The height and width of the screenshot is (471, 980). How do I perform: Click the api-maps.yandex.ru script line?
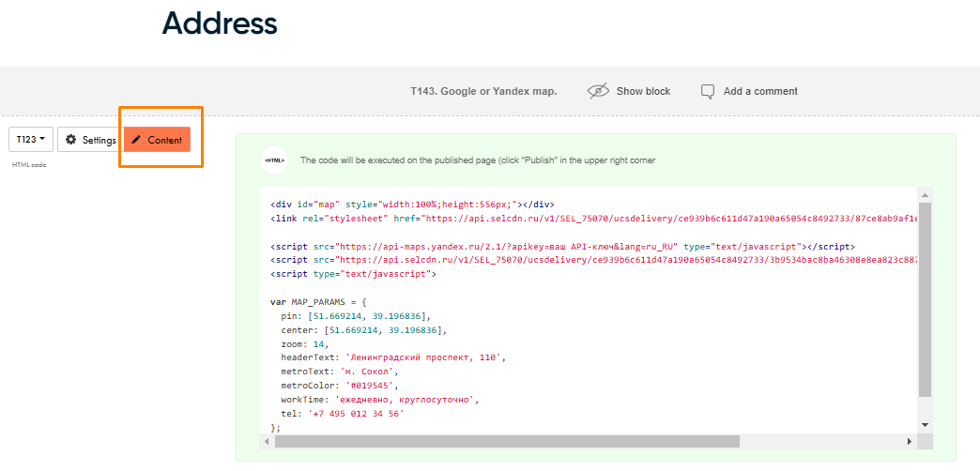tap(562, 246)
